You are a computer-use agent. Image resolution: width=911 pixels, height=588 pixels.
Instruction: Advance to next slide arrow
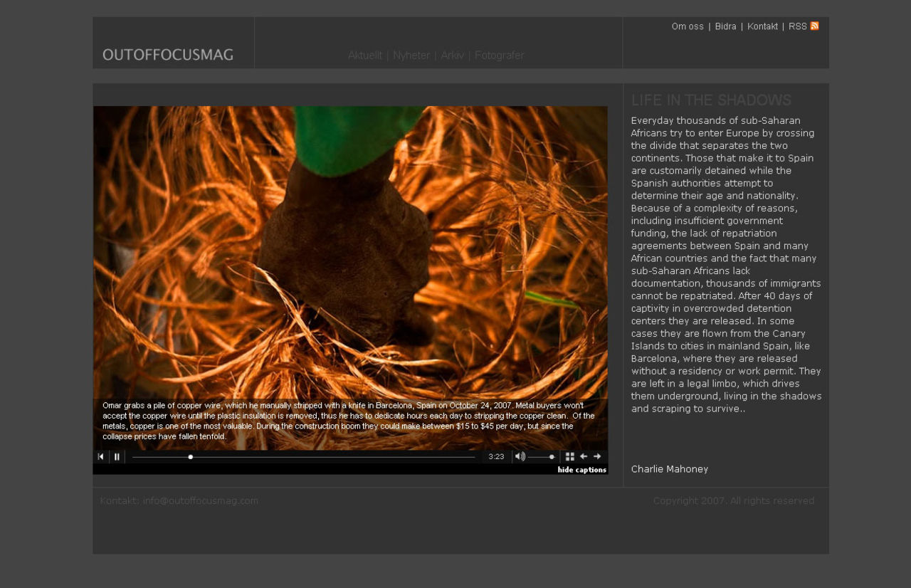[597, 456]
